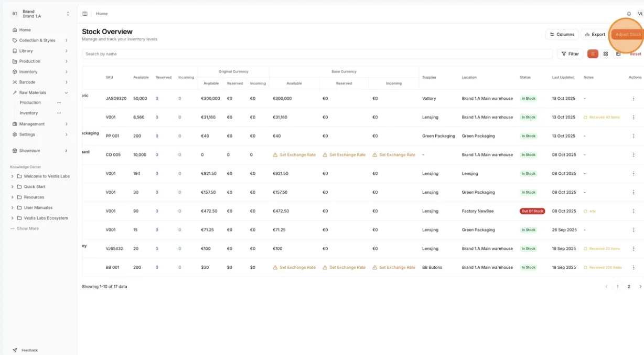
Task: Open row actions for PP 001
Action: 634,136
